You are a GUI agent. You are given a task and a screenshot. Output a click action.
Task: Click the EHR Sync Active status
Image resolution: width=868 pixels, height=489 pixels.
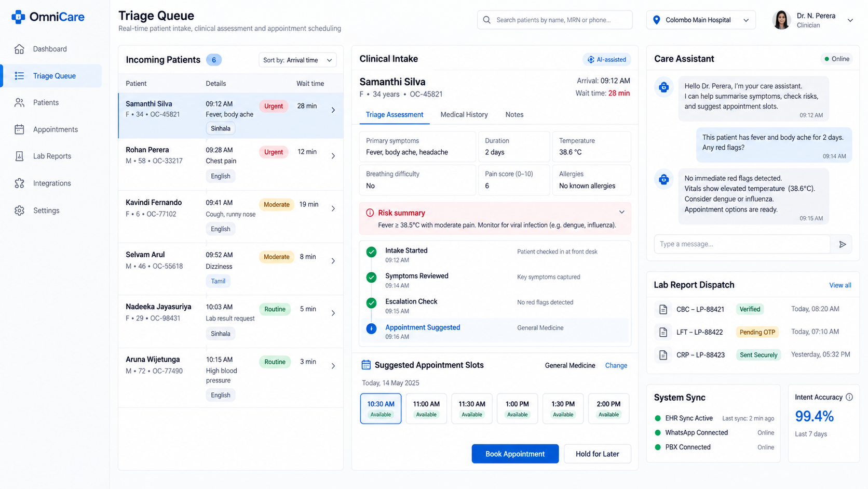[x=689, y=418]
